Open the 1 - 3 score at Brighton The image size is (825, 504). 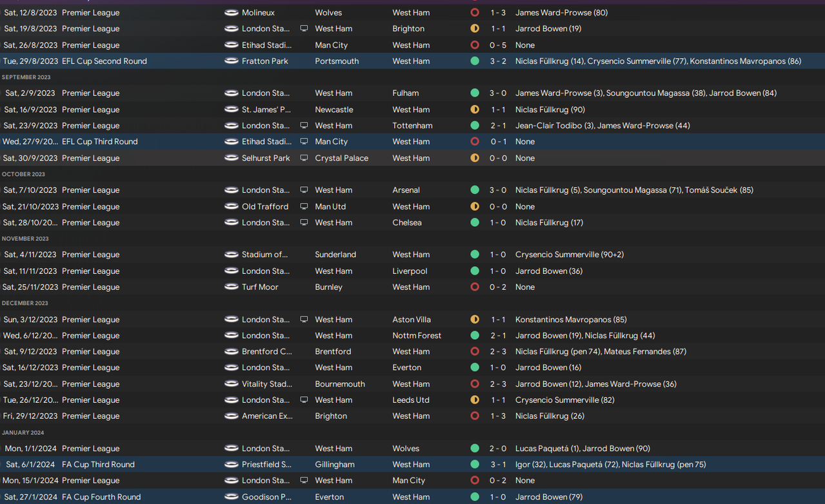pyautogui.click(x=498, y=416)
